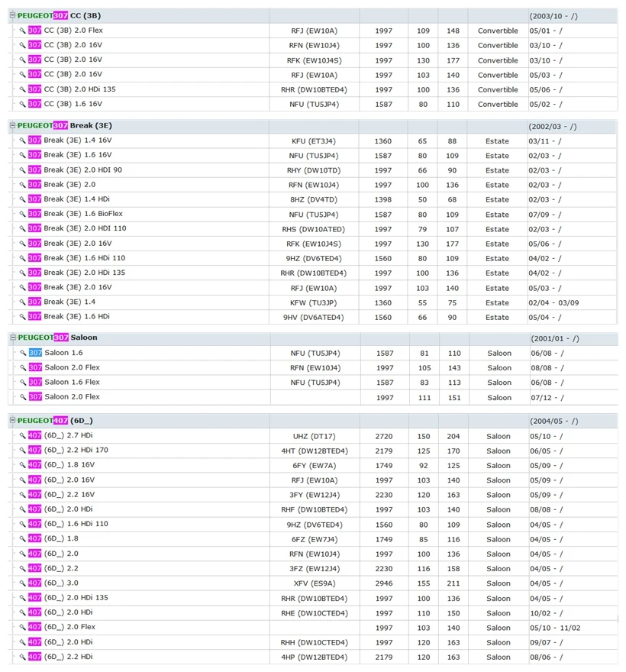Open magnifier for Break 1.6 BioFlex
This screenshot has width=626, height=672.
22,214
